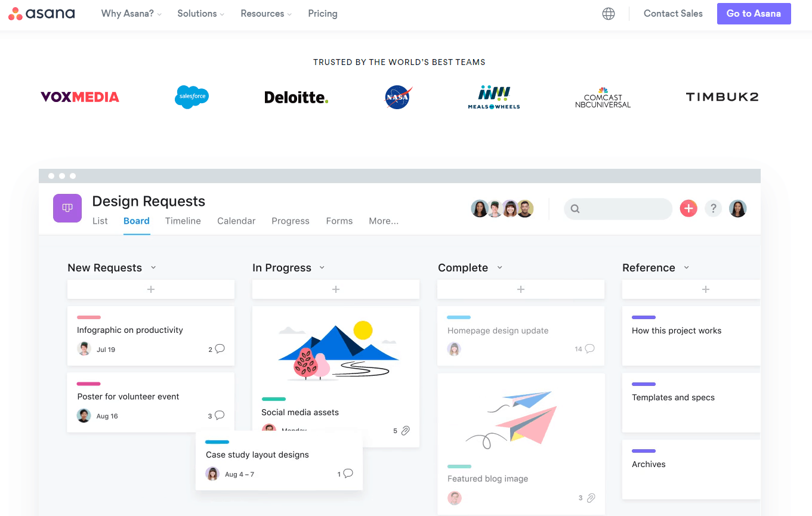Add a task to Reference column
812x516 pixels.
click(691, 289)
